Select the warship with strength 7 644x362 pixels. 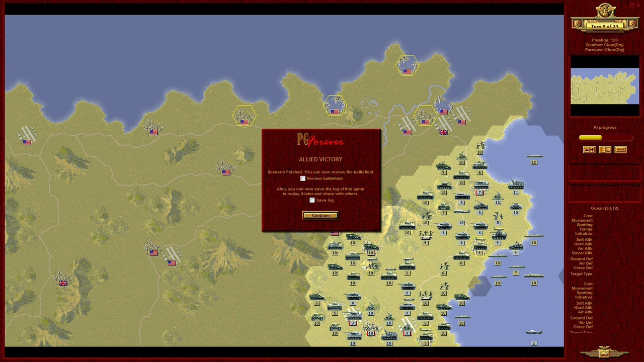[516, 269]
